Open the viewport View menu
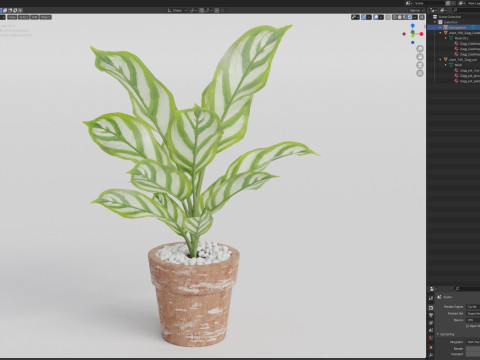The image size is (480, 360). coord(12,17)
